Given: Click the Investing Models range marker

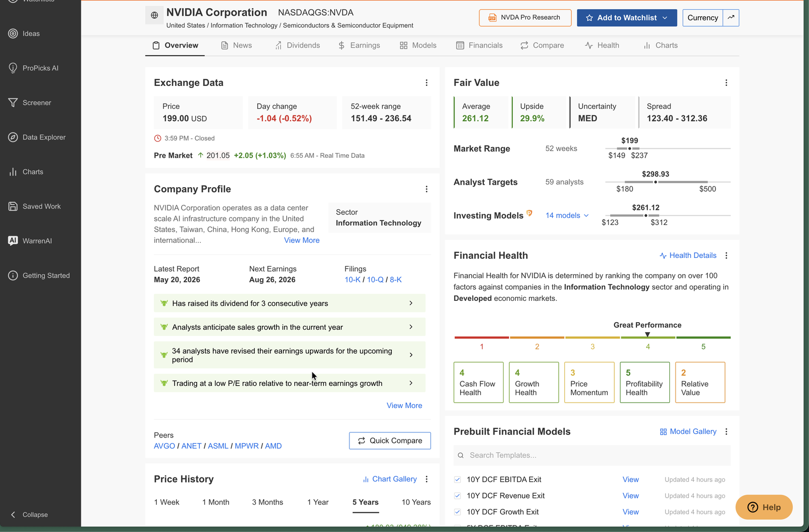Looking at the screenshot, I should point(646,215).
